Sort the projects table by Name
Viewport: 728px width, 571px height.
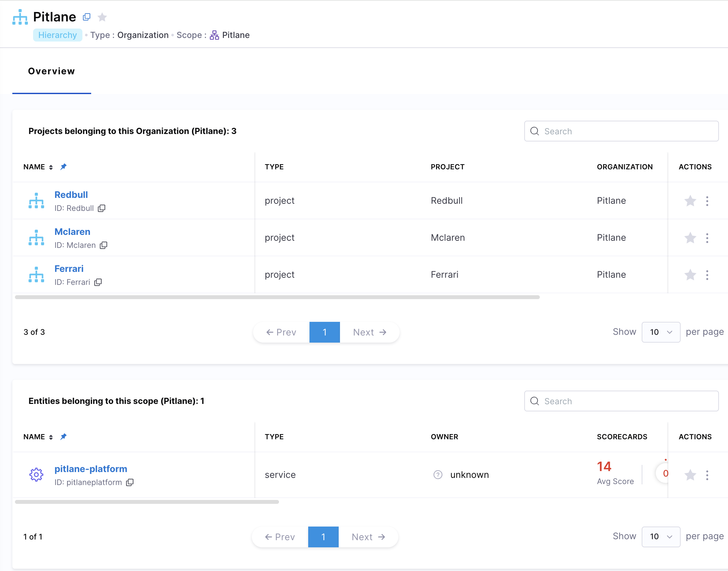[x=51, y=167]
